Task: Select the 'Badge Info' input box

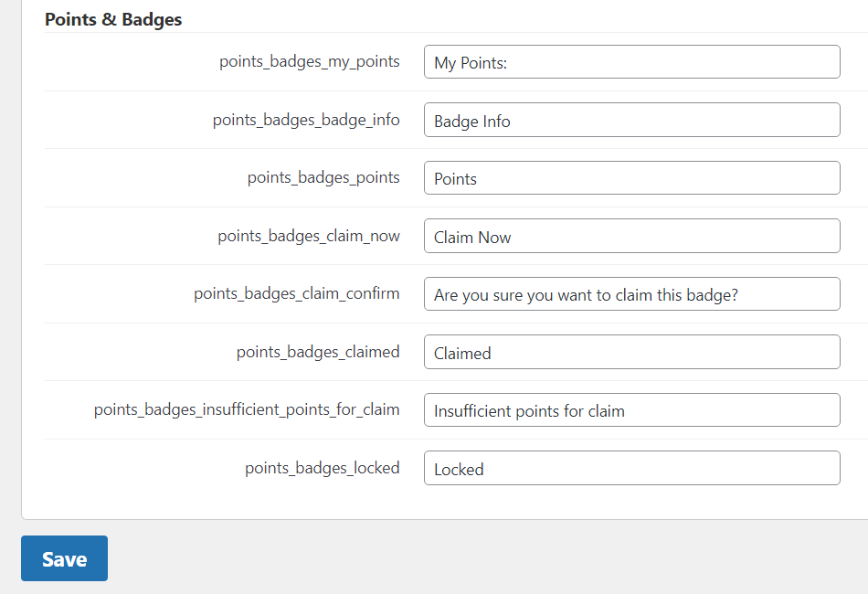Action: click(632, 120)
